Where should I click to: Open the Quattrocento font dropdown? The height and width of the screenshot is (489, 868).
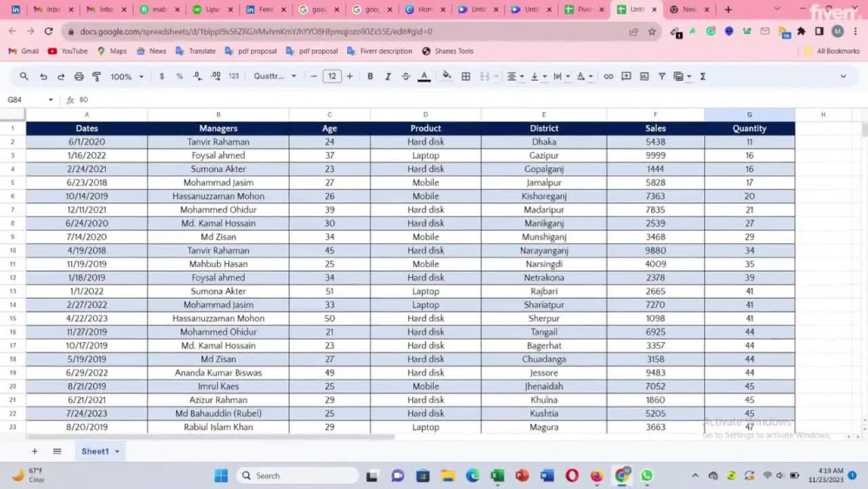pyautogui.click(x=275, y=76)
